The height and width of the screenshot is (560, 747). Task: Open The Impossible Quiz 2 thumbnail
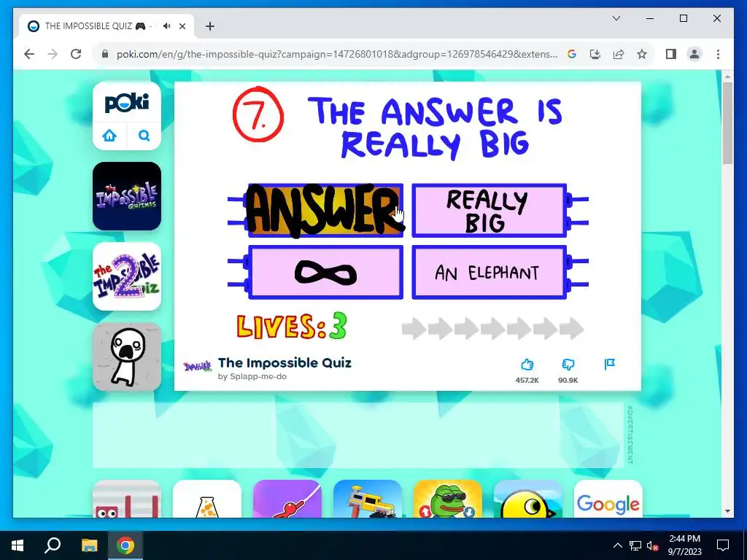[127, 276]
